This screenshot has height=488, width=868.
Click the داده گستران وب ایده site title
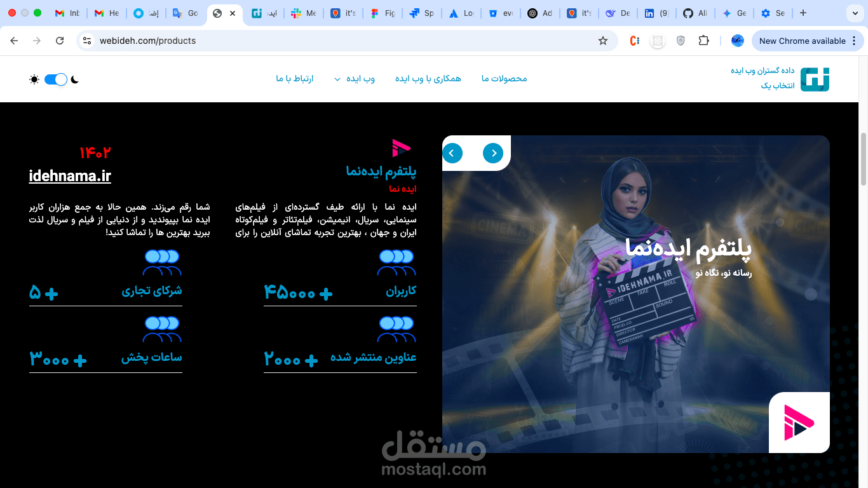[763, 71]
